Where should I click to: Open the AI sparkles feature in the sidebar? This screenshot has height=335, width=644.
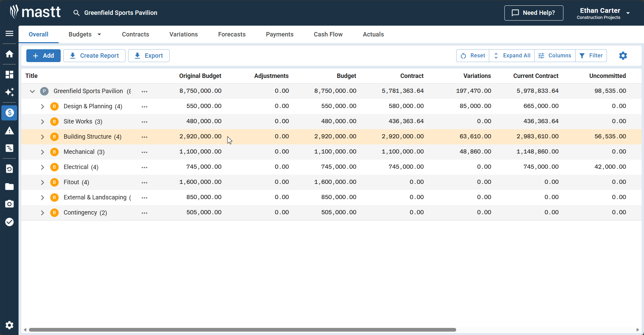point(9,92)
